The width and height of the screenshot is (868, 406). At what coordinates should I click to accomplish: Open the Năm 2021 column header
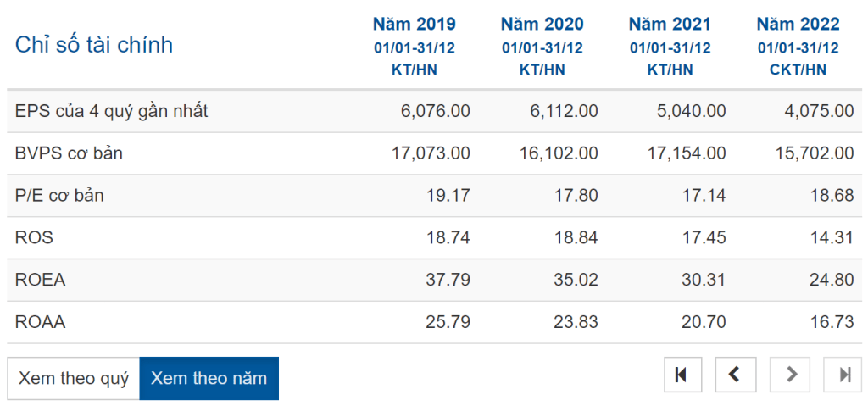tap(670, 25)
